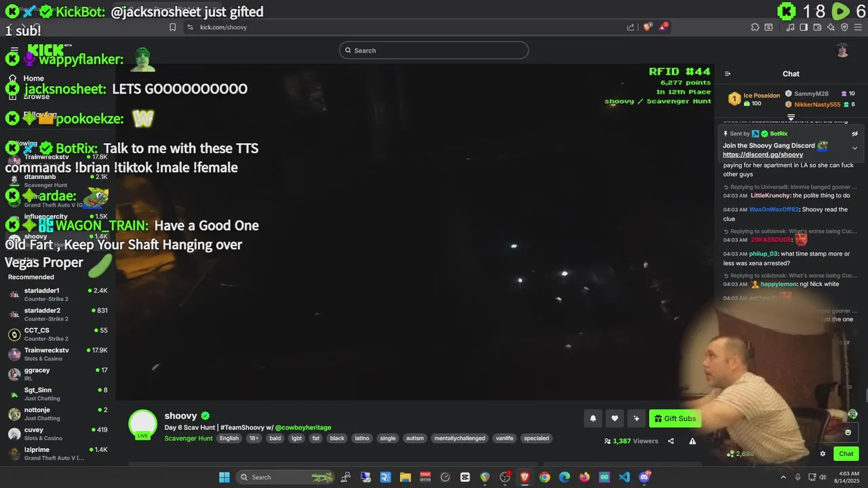Screen dimensions: 868x488
Task: Share the stream via share icon
Action: 671,441
